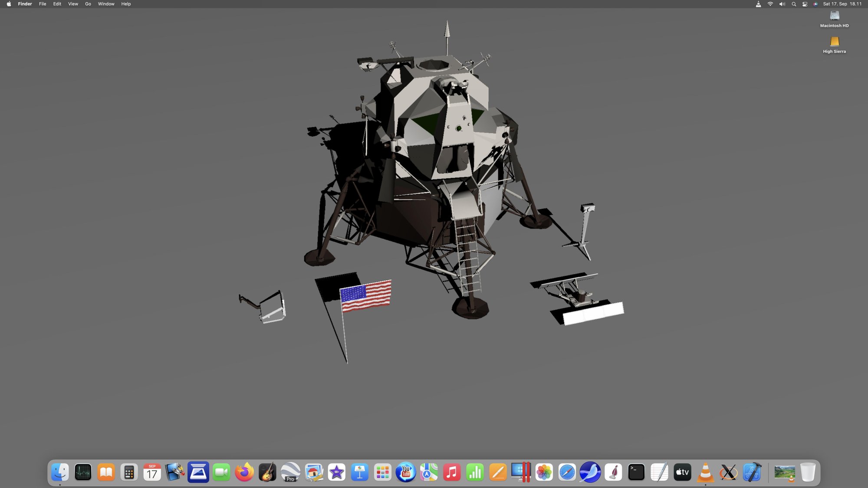Viewport: 868px width, 488px height.
Task: Launch Firefox from the dock
Action: (244, 472)
